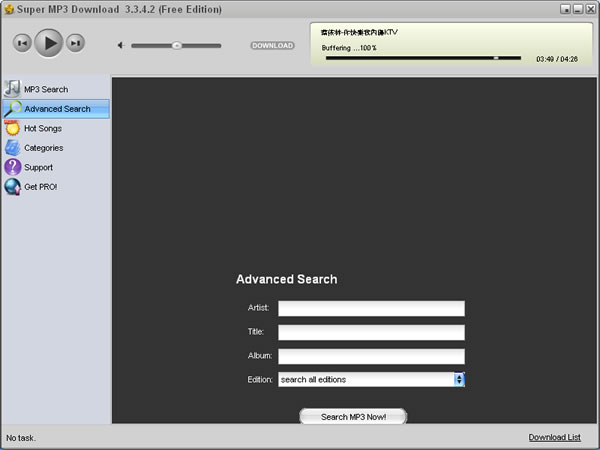This screenshot has height=450, width=600.
Task: Focus the Album input field
Action: 371,356
